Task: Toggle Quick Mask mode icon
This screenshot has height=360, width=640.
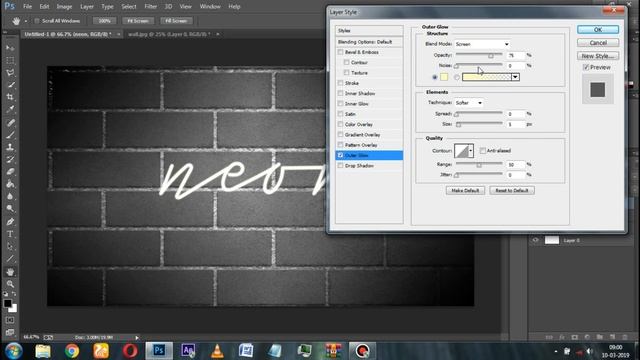Action: pos(10,320)
